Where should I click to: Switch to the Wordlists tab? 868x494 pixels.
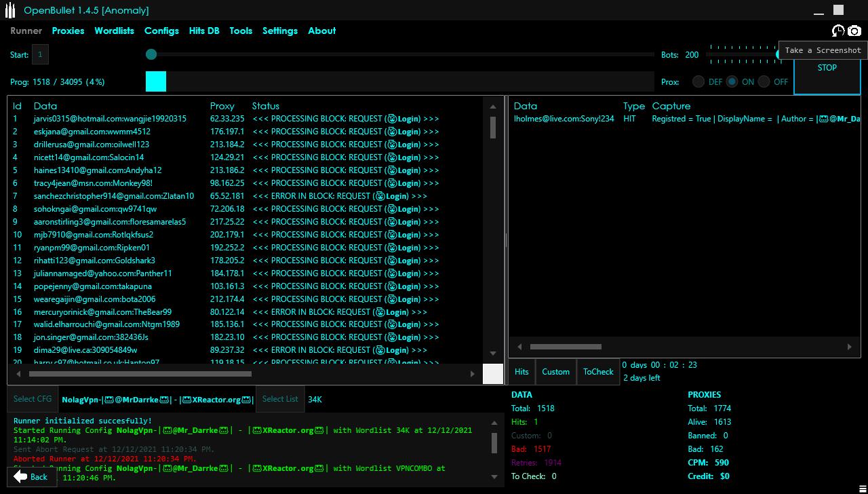(114, 31)
